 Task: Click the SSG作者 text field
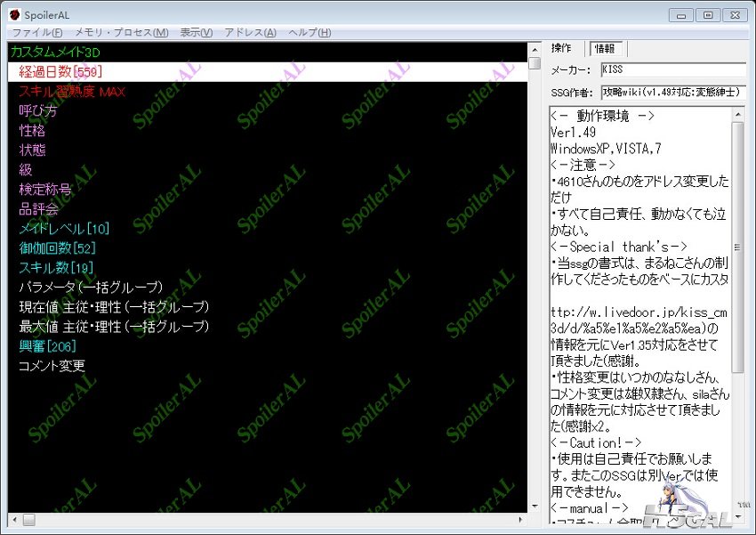[x=672, y=91]
